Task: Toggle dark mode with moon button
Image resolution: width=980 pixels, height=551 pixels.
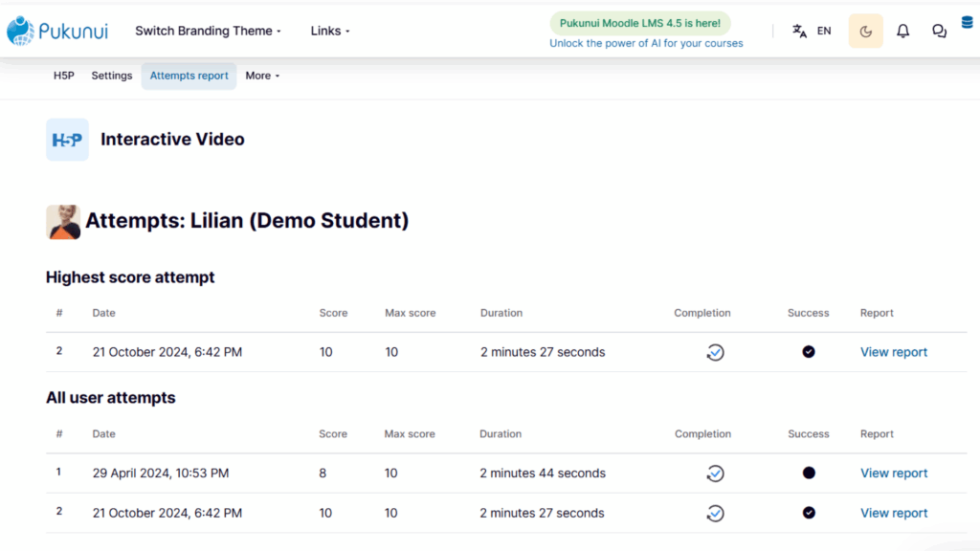Action: [x=865, y=31]
